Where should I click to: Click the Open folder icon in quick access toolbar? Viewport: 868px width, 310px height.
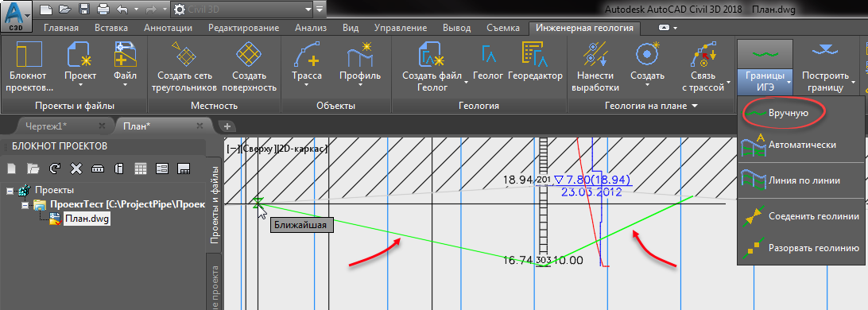point(65,10)
